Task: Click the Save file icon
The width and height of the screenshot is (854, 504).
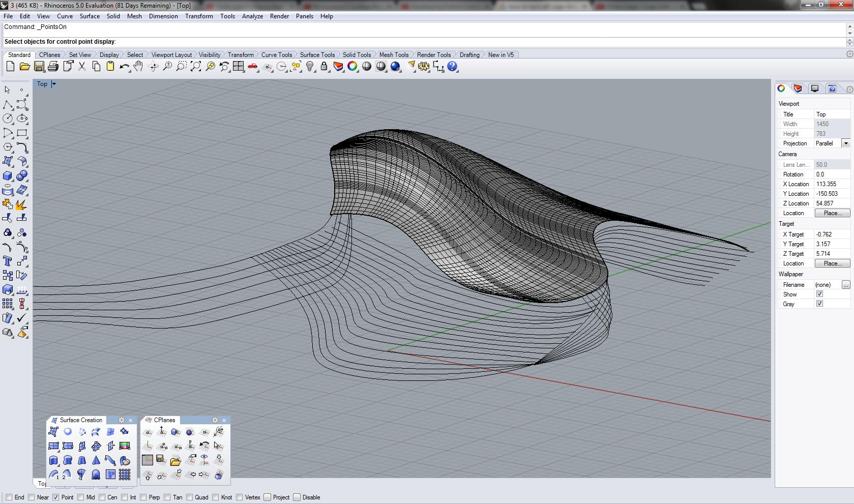Action: point(39,67)
